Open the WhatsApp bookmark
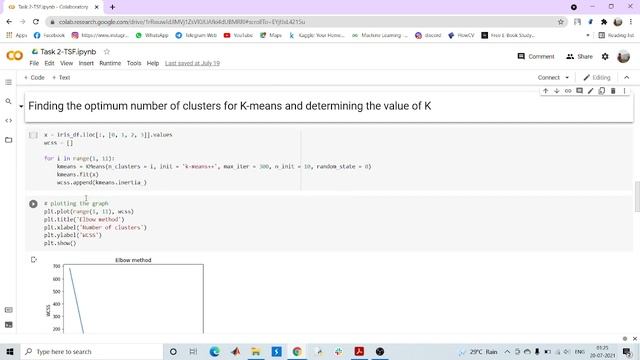This screenshot has height=360, width=640. [152, 36]
